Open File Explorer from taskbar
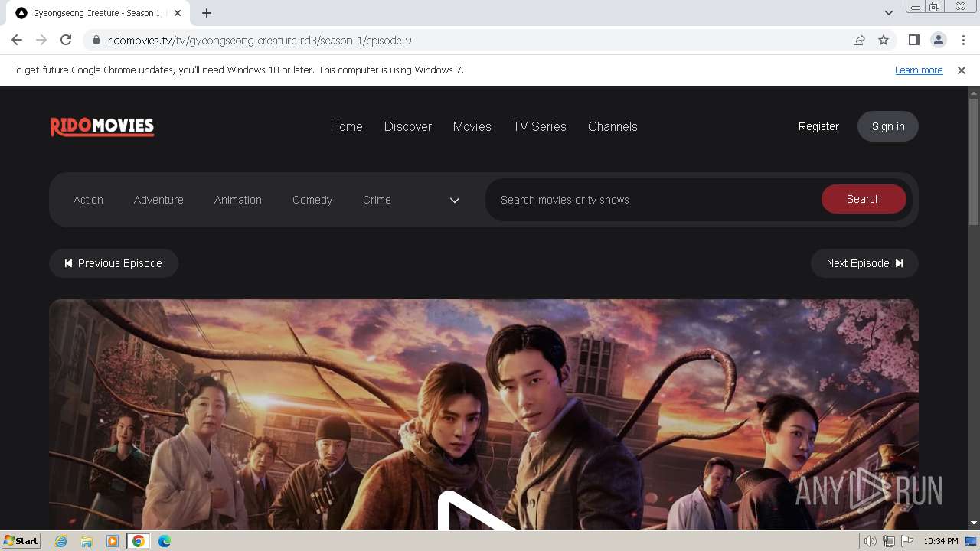 coord(87,541)
